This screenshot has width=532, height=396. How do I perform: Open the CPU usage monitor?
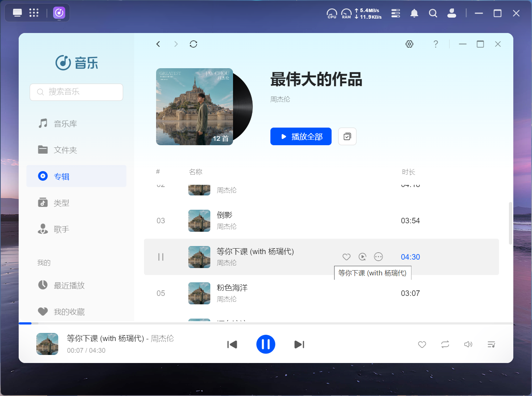click(x=332, y=14)
